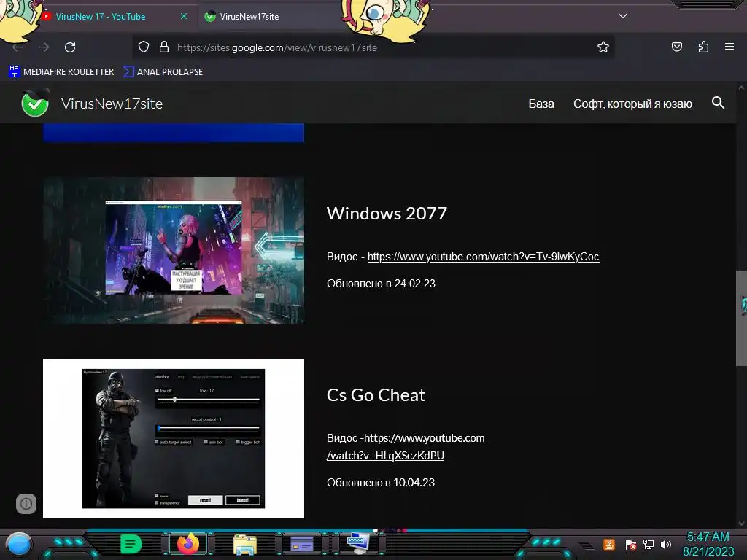List all tabs dropdown arrow
This screenshot has height=560, width=747.
622,16
